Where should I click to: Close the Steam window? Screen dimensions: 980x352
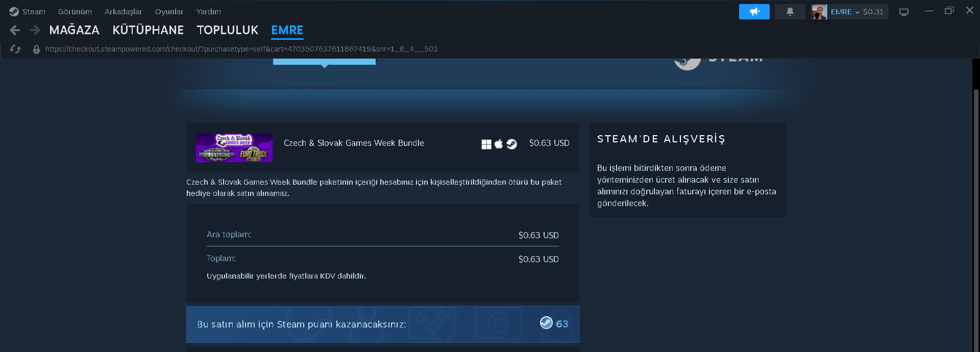coord(970,10)
